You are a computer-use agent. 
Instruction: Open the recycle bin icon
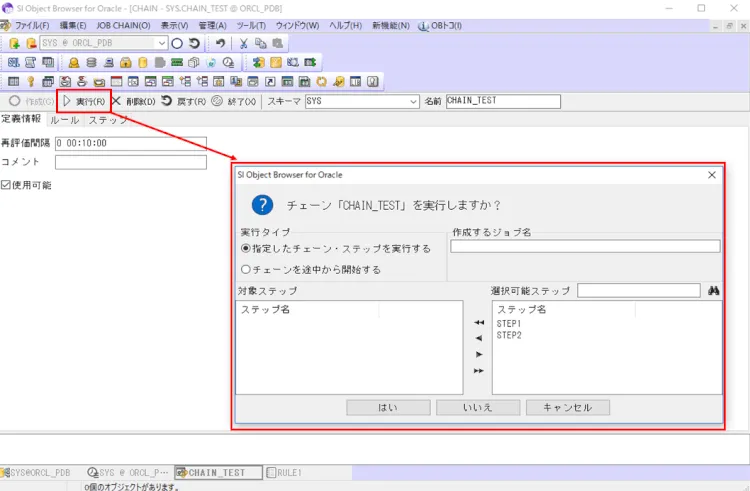[x=211, y=62]
